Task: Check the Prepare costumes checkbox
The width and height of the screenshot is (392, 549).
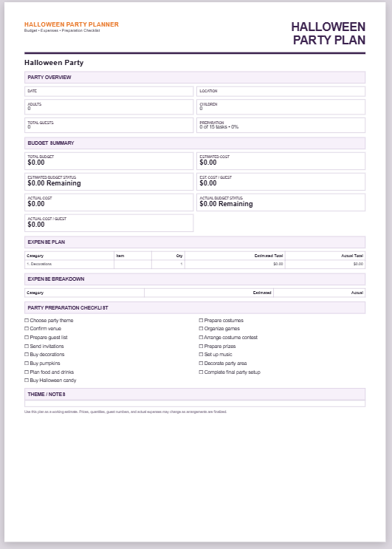Action: (x=201, y=321)
